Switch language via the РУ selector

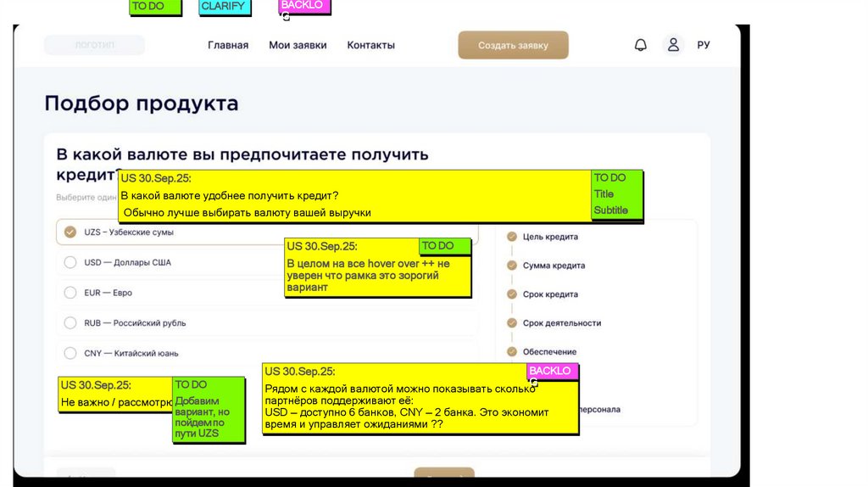tap(704, 45)
